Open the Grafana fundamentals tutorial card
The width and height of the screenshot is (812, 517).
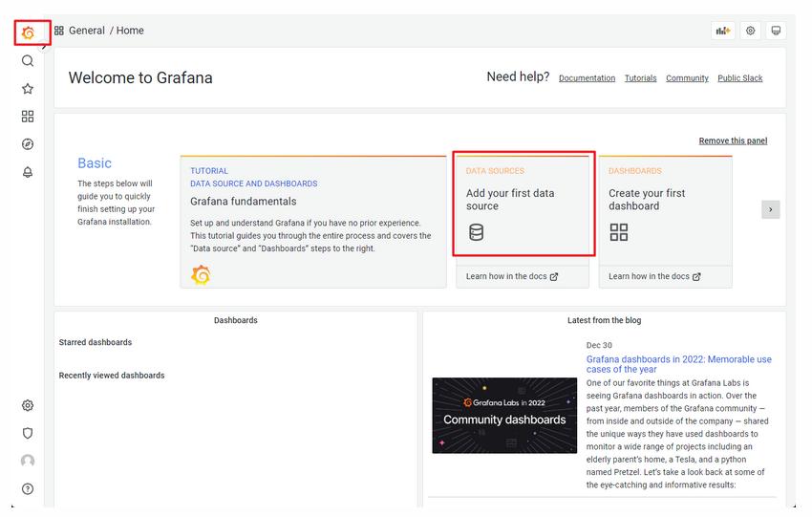[x=312, y=222]
